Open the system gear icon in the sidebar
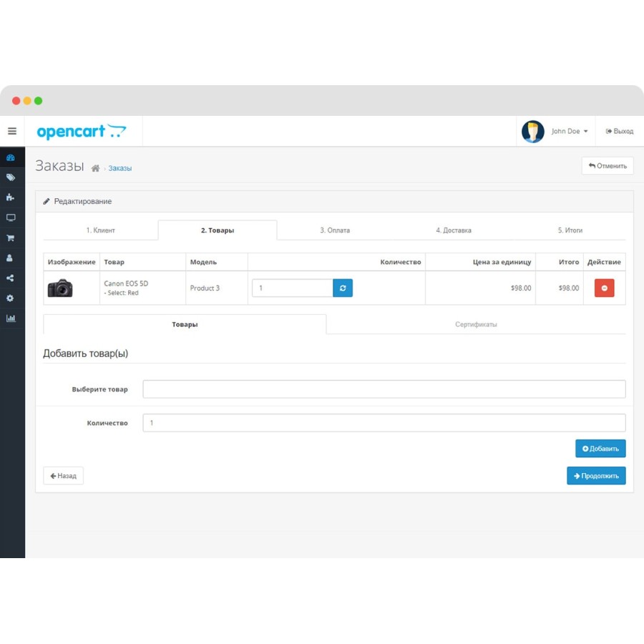Screen dimensions: 644x644 (10, 298)
